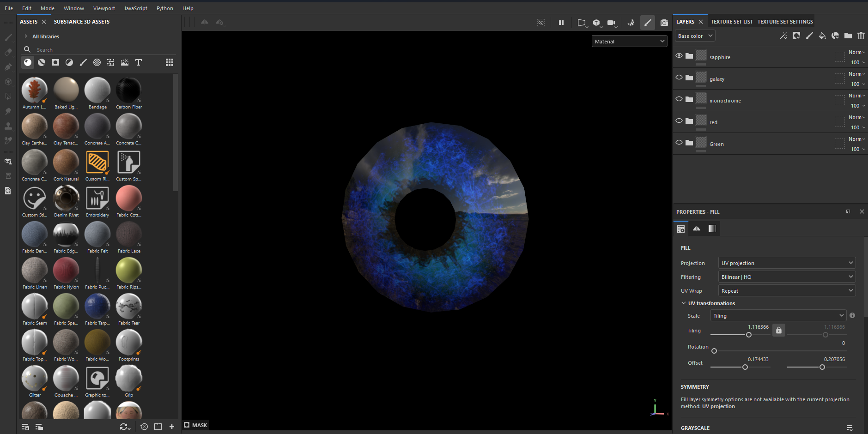
Task: Click the trash icon to delete layer
Action: [861, 36]
